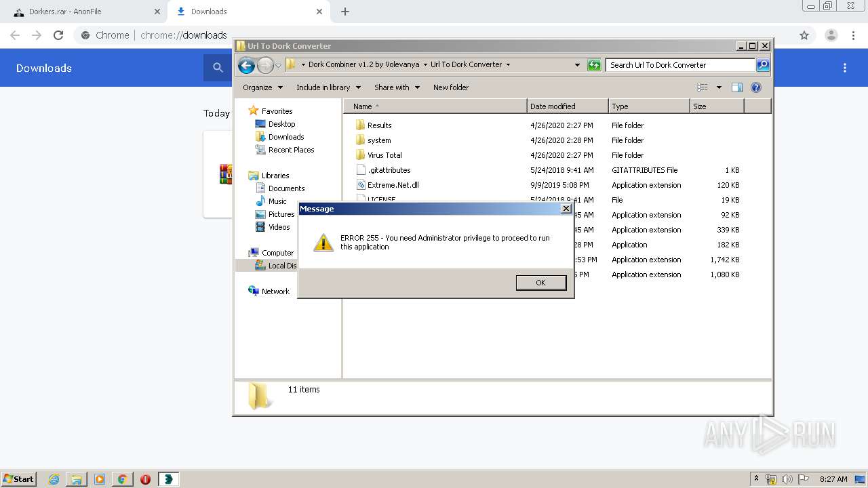Sort by Name column header
The width and height of the screenshot is (868, 488).
coord(435,106)
